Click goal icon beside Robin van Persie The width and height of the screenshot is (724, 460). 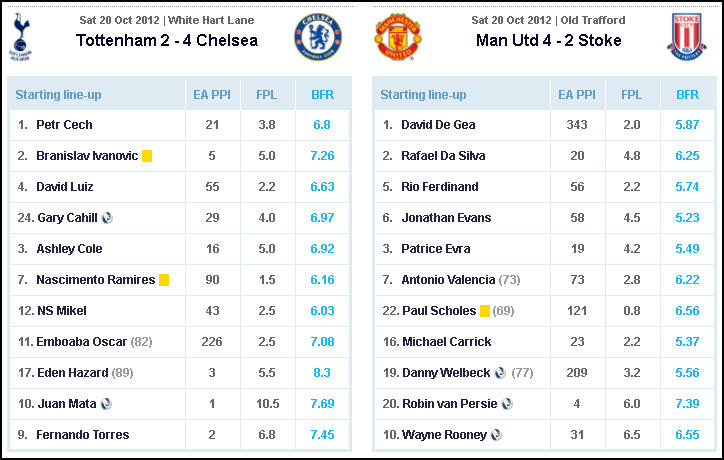(507, 404)
